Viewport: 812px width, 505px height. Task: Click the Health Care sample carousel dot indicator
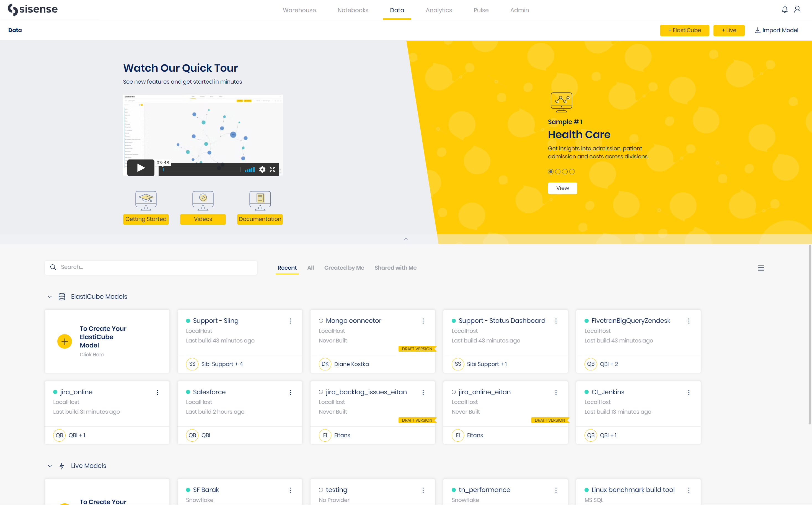[550, 171]
